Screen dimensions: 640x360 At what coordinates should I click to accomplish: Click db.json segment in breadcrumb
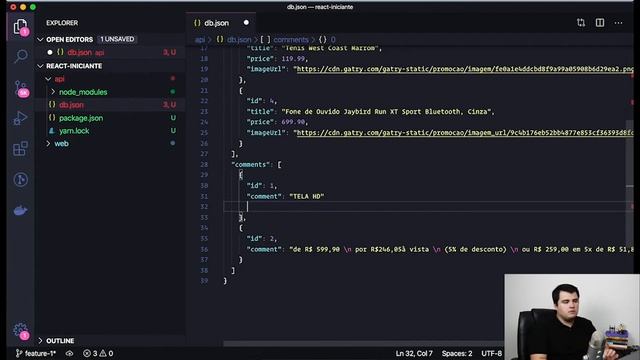239,40
